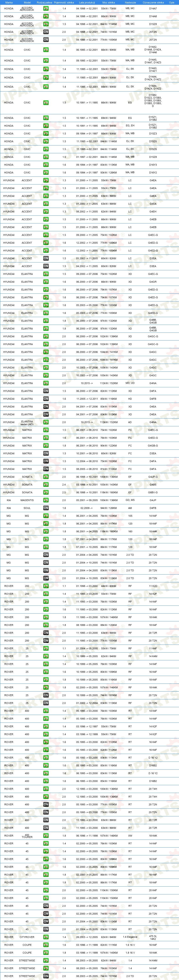Image resolution: width=179 pixels, height=980 pixels.
Task: Click the Marka column header
Action: coord(9,2)
